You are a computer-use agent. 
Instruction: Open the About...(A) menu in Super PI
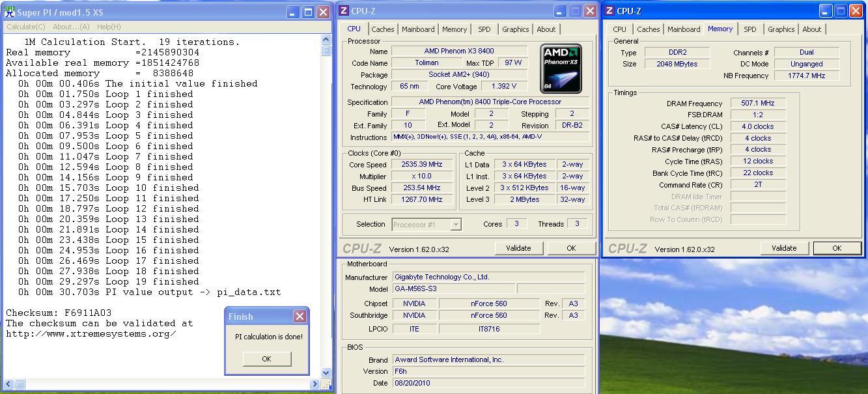71,27
